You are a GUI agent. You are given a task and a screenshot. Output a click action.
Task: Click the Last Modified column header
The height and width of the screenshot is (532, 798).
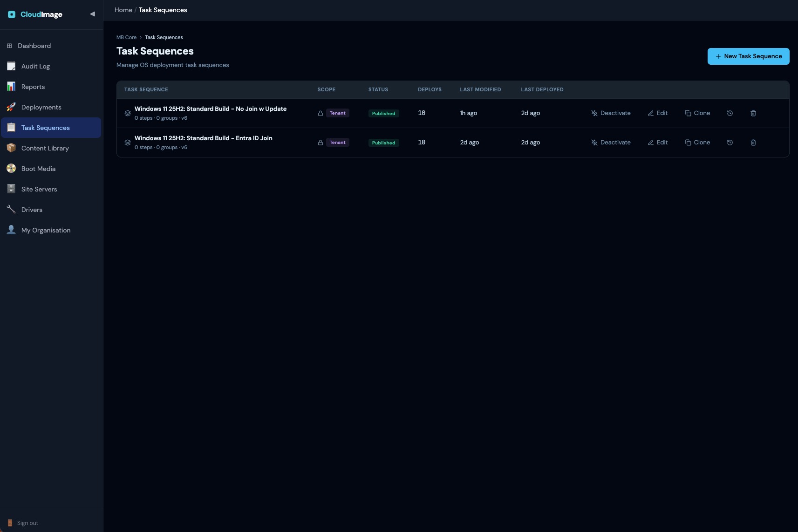pyautogui.click(x=480, y=89)
